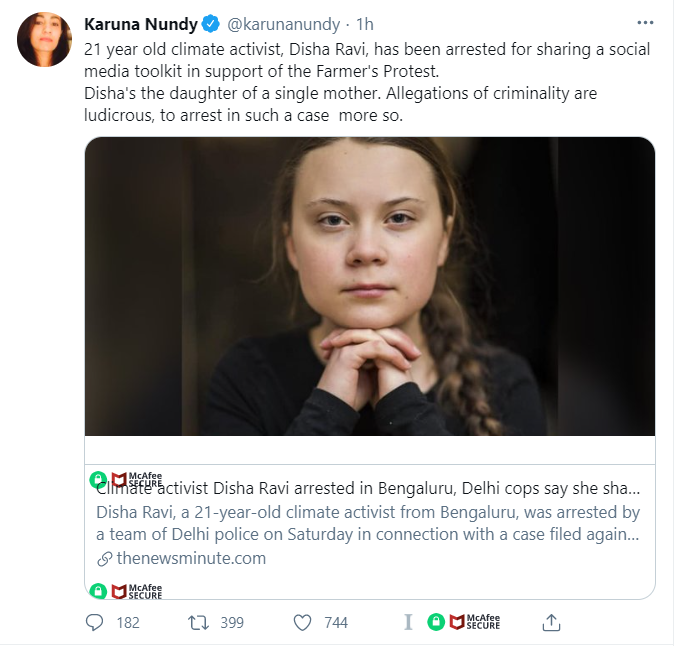Like the tweet with heart icon
The width and height of the screenshot is (675, 646).
coord(303,622)
